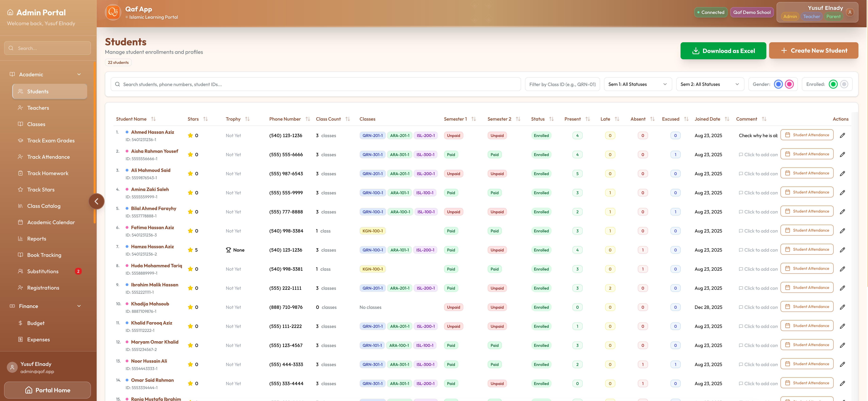Open the Book Tracking section
Viewport: 868px width, 401px height.
coord(44,255)
